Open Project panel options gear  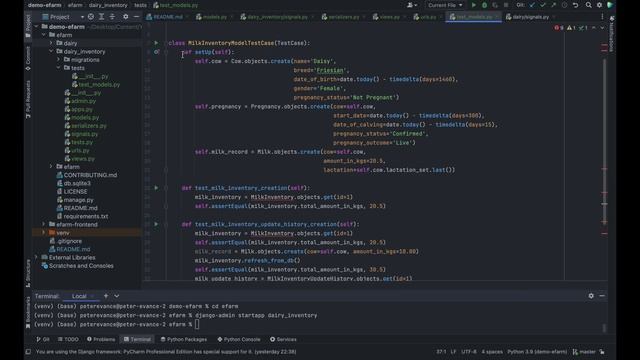click(126, 17)
